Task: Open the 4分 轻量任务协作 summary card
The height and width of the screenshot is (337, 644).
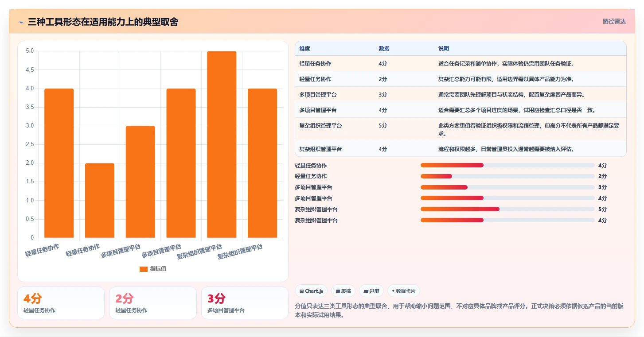Action: coord(61,303)
